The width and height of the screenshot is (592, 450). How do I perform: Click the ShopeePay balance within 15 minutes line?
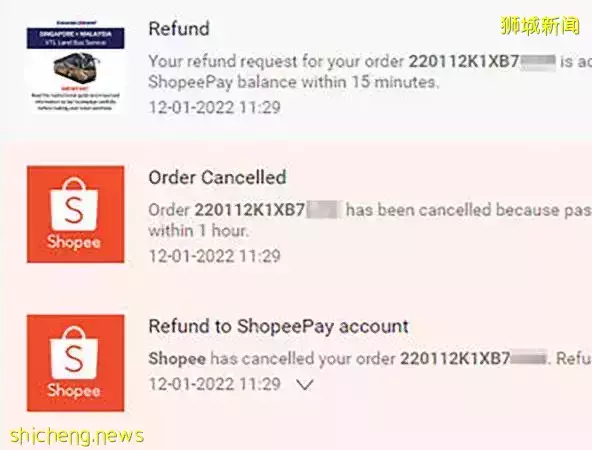(294, 82)
